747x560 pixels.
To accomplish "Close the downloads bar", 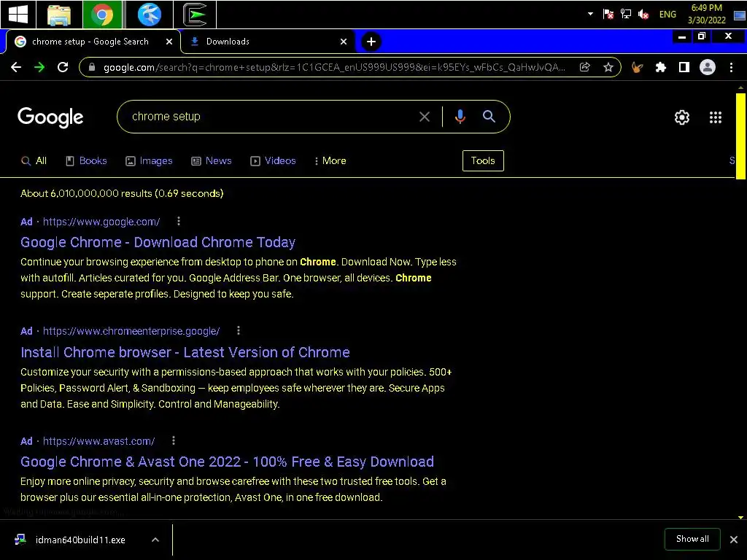I will [x=734, y=540].
